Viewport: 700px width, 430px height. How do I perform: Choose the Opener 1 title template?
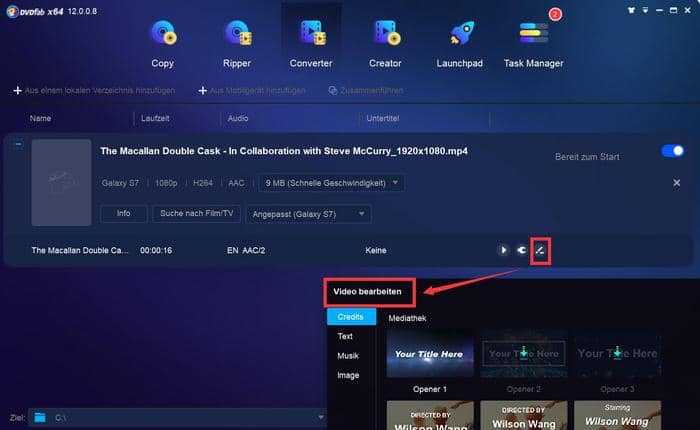(x=430, y=354)
